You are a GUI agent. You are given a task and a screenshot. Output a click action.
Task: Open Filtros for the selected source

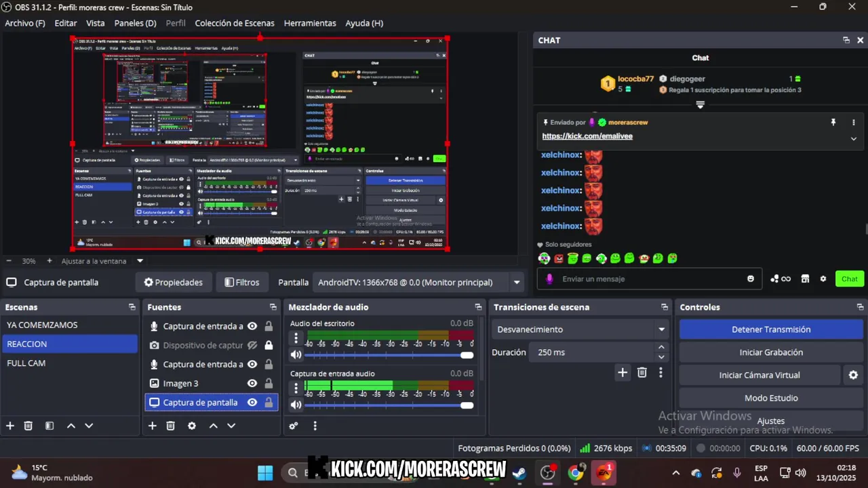tap(241, 282)
